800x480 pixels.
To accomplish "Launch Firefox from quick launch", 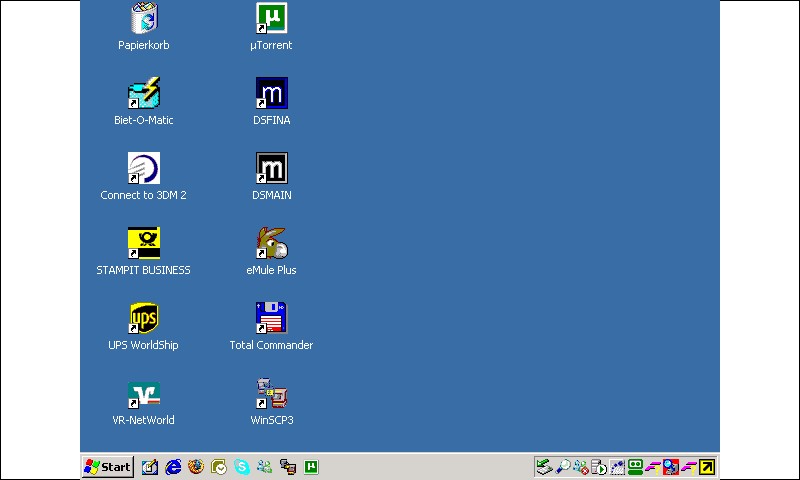I will coord(196,467).
